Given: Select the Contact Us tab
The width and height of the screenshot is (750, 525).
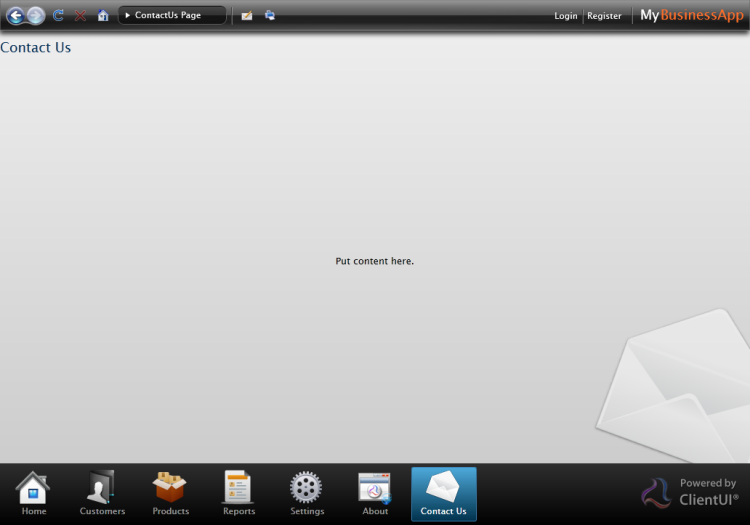Looking at the screenshot, I should tap(444, 494).
